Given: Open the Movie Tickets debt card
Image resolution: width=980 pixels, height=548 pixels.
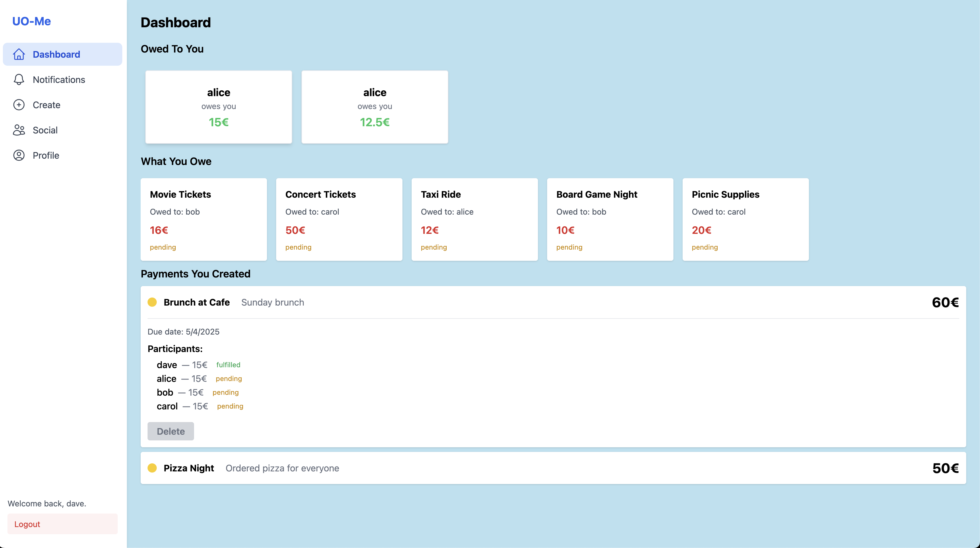Looking at the screenshot, I should pos(204,219).
